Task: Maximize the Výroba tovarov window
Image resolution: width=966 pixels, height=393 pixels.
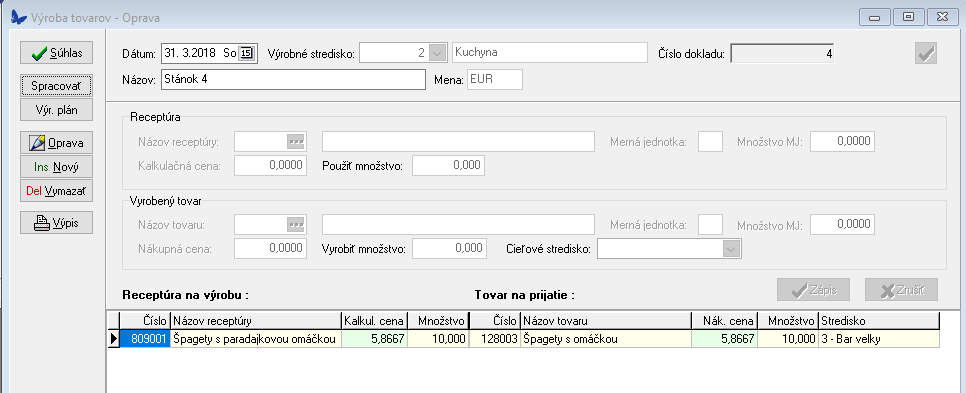Action: (908, 17)
